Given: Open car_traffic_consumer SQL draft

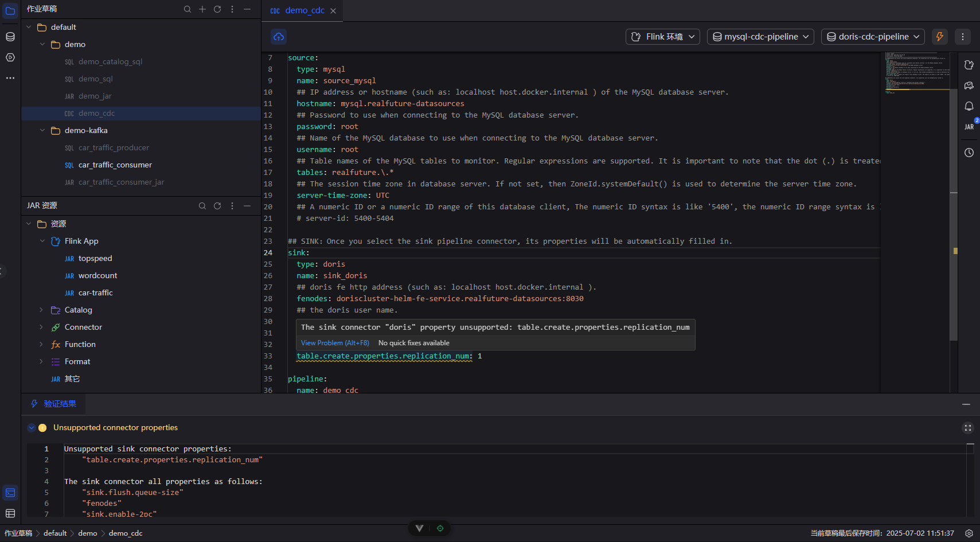Looking at the screenshot, I should (x=115, y=165).
